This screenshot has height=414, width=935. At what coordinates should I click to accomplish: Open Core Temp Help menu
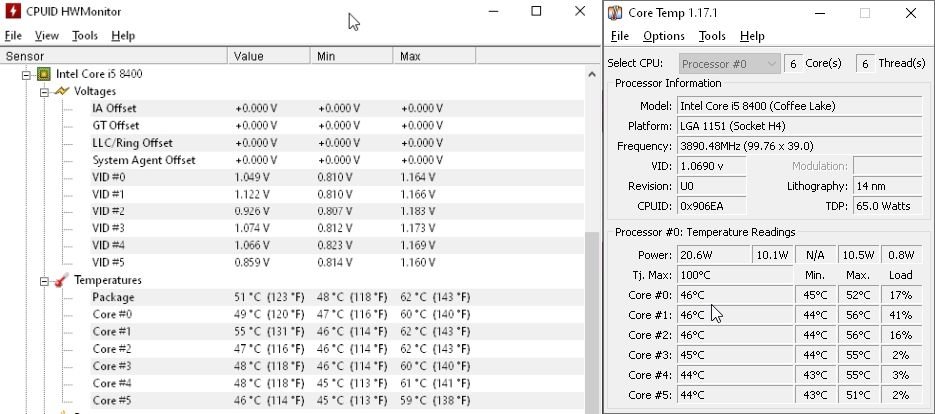752,36
